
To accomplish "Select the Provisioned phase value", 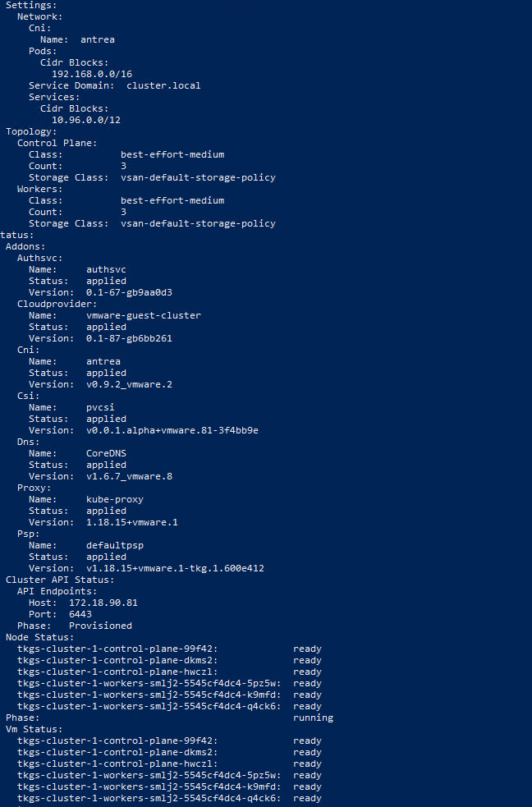I will (x=100, y=626).
